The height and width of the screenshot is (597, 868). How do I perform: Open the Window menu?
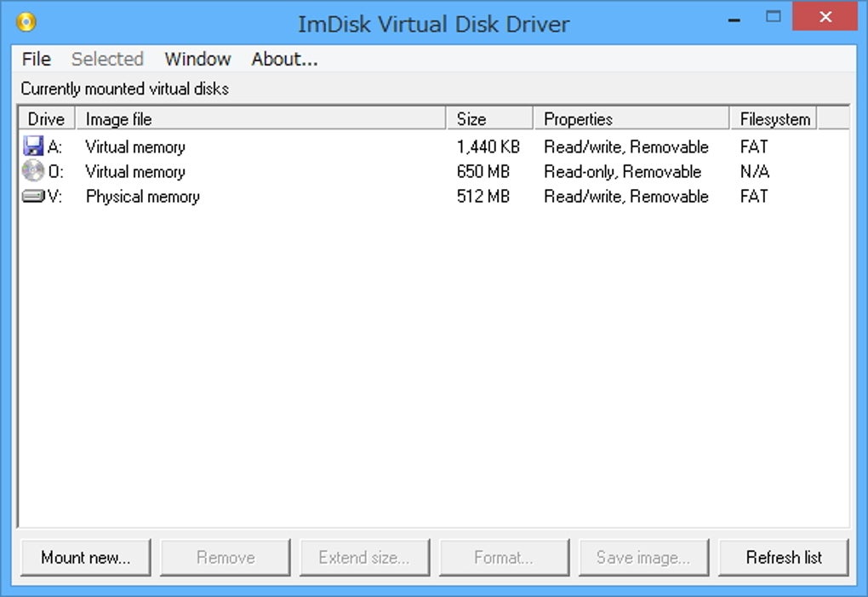pyautogui.click(x=197, y=59)
